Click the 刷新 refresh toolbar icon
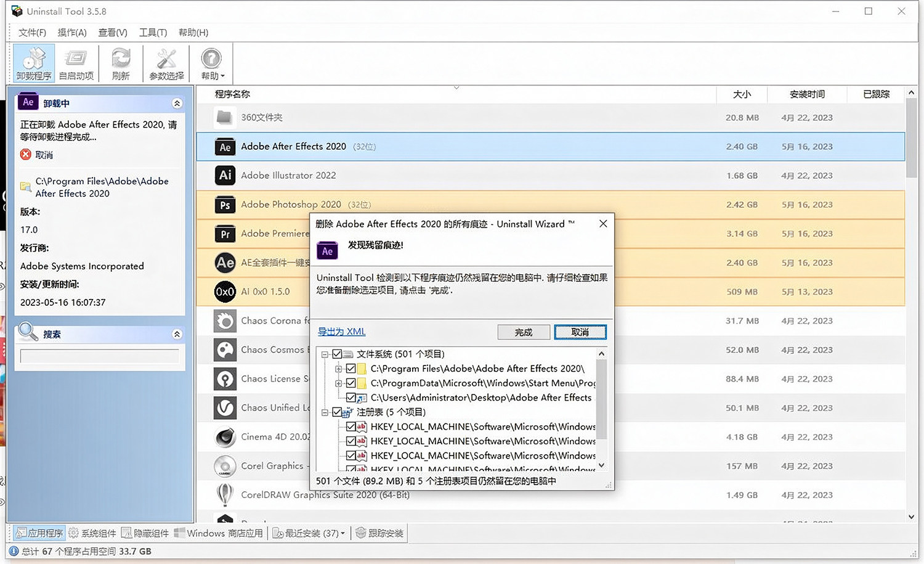The width and height of the screenshot is (924, 564). click(121, 63)
